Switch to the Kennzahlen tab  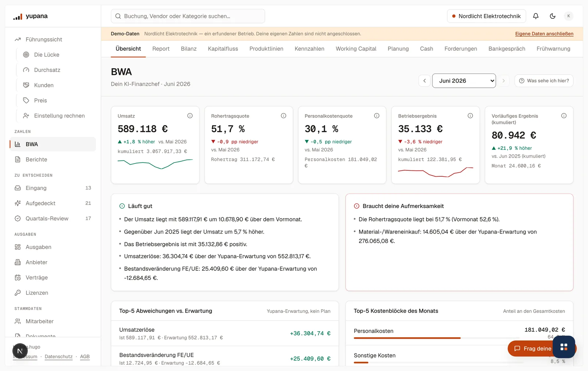click(309, 49)
